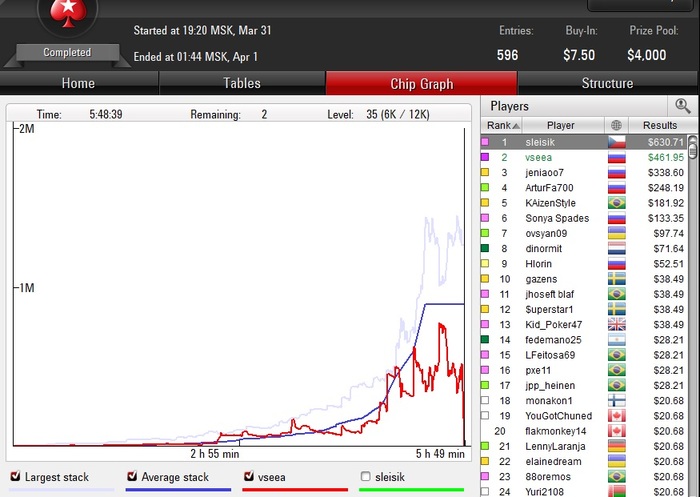
Task: Click the Completed status banner
Action: (67, 53)
